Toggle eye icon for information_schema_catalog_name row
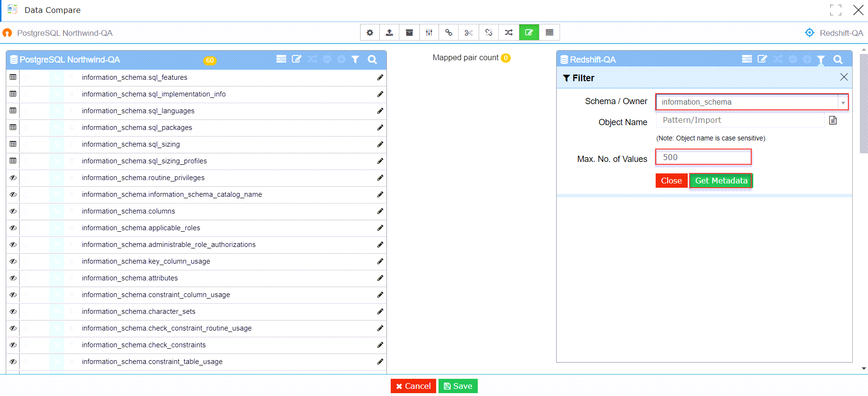 [x=13, y=194]
